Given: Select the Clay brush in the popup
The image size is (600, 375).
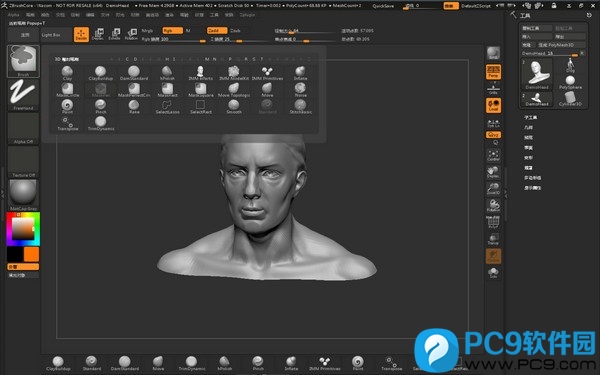Looking at the screenshot, I should coord(67,73).
